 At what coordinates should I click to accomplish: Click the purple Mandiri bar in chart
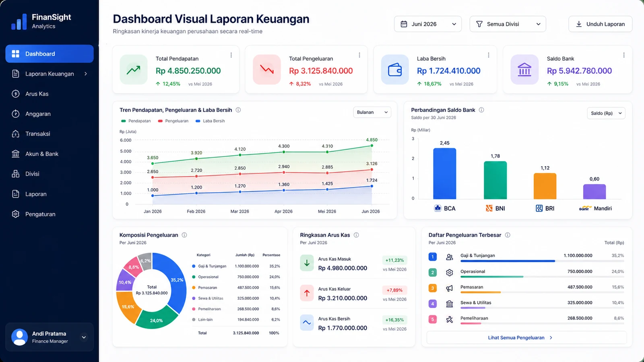pyautogui.click(x=594, y=192)
